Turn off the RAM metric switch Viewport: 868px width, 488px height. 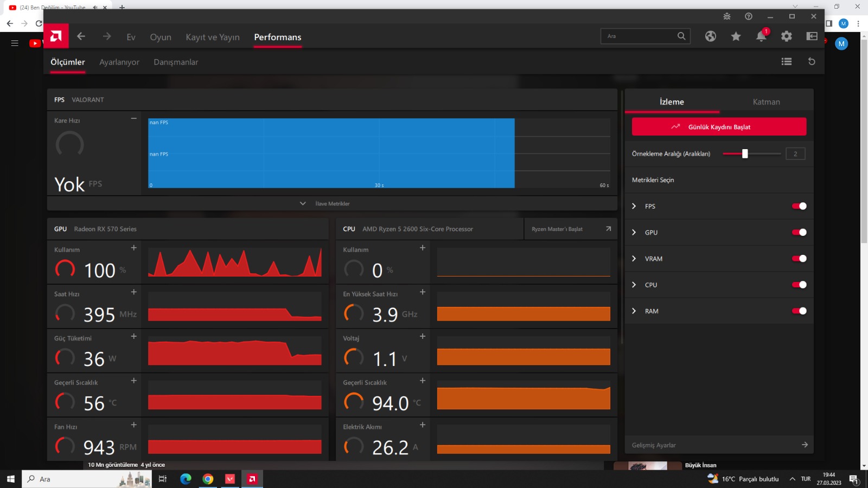point(799,311)
